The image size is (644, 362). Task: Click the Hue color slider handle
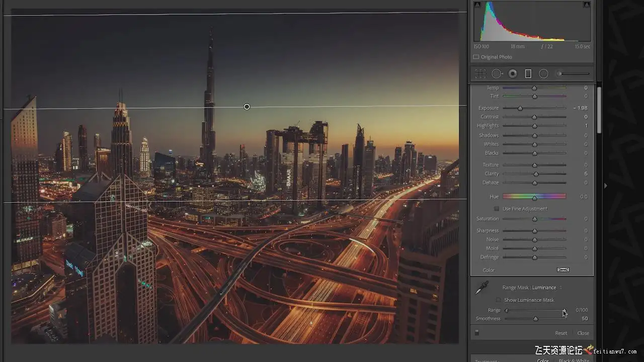tap(534, 198)
